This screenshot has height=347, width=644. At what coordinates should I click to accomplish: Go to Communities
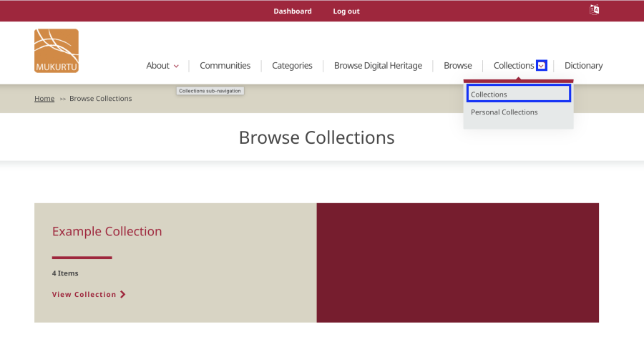(x=225, y=66)
